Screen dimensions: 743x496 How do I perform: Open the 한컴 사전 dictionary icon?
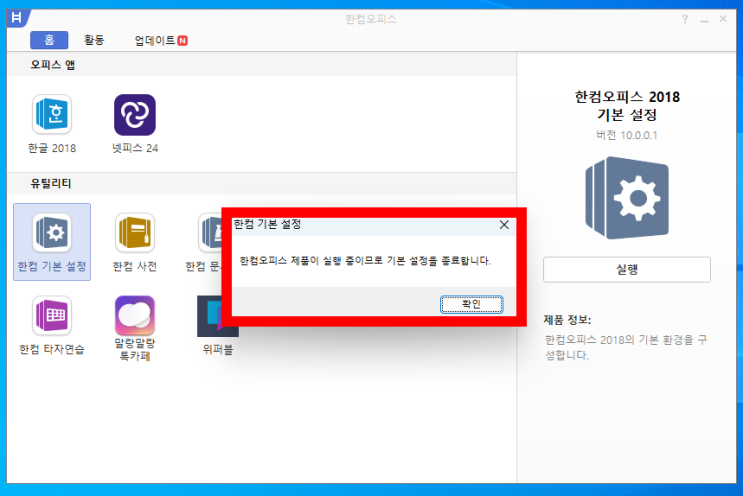(x=135, y=232)
